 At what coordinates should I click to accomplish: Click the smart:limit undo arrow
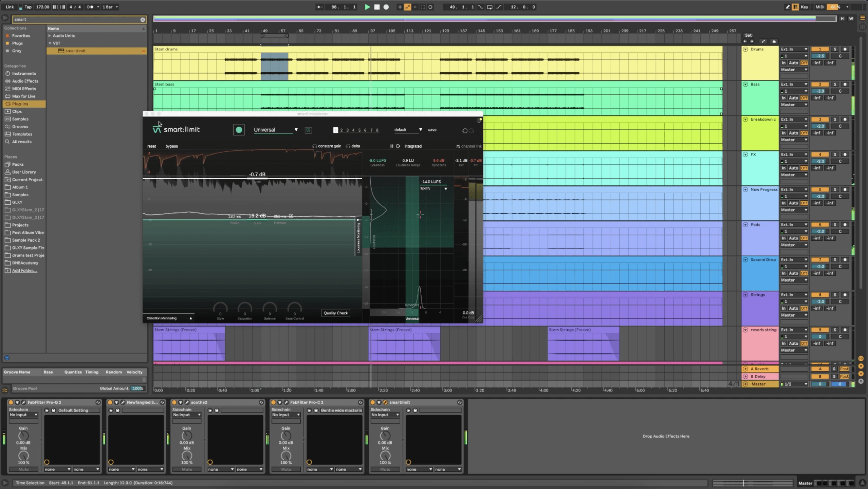pos(464,131)
